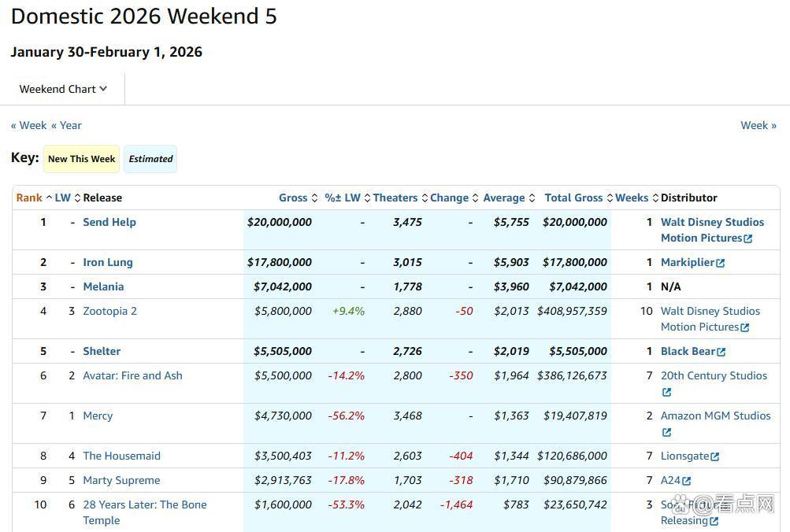Sort table by Theaters column
This screenshot has width=790, height=532.
click(x=395, y=198)
